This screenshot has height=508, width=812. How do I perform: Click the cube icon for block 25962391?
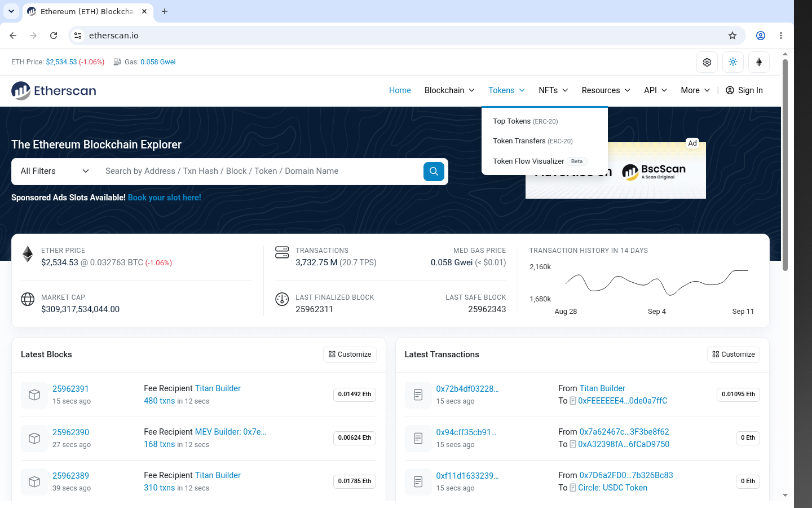coord(34,395)
